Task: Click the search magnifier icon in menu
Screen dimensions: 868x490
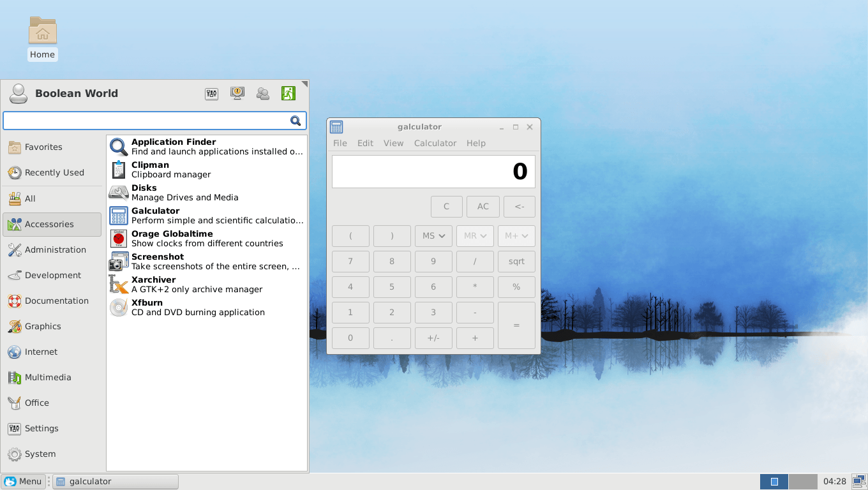Action: click(x=296, y=121)
